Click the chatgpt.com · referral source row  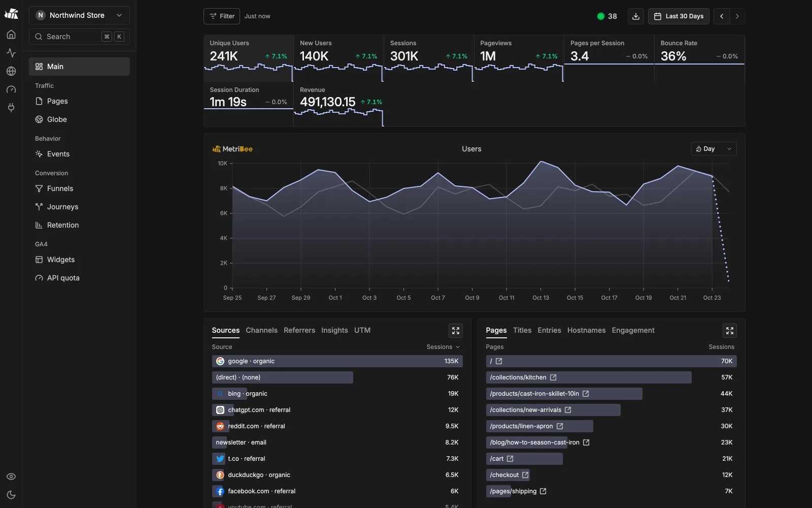pyautogui.click(x=337, y=410)
